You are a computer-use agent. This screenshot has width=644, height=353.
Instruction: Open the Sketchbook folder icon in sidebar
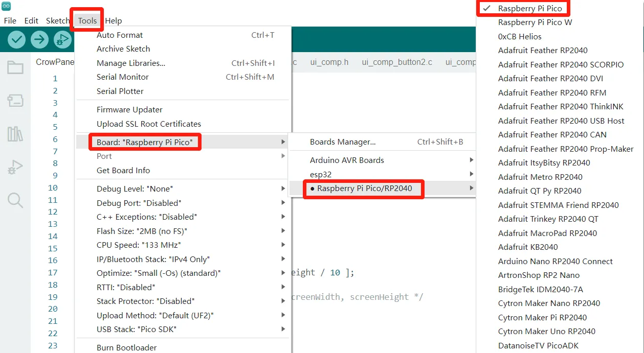pyautogui.click(x=15, y=67)
